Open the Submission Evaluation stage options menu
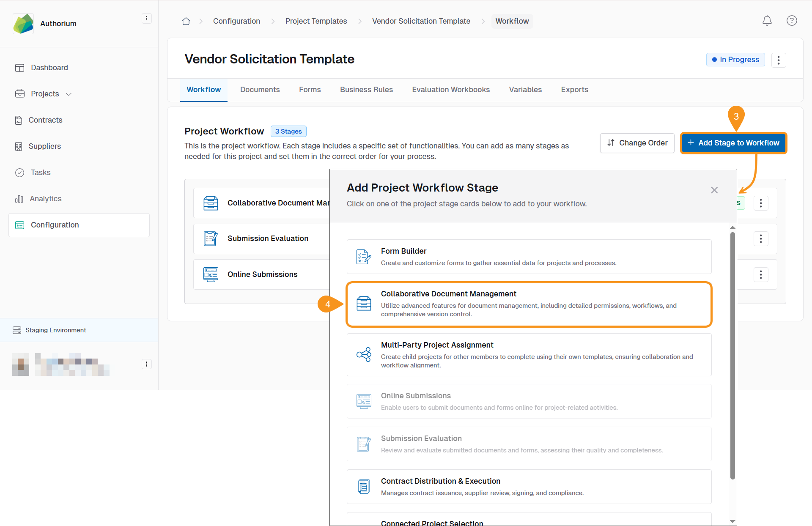 point(760,239)
